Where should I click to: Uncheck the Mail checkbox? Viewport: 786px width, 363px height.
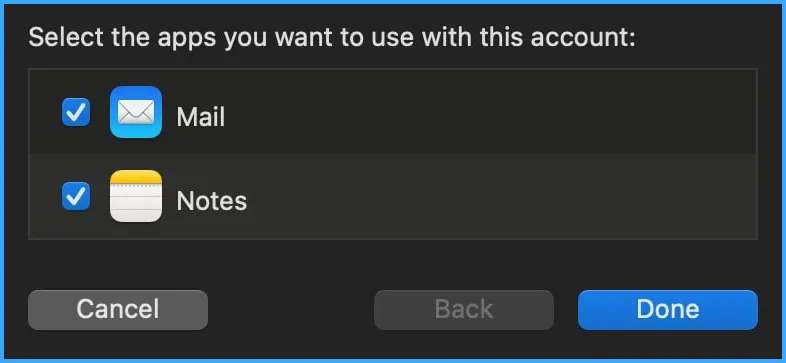coord(76,112)
